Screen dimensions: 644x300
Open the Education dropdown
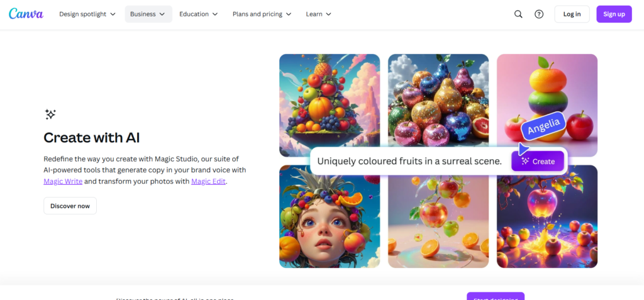(x=198, y=14)
